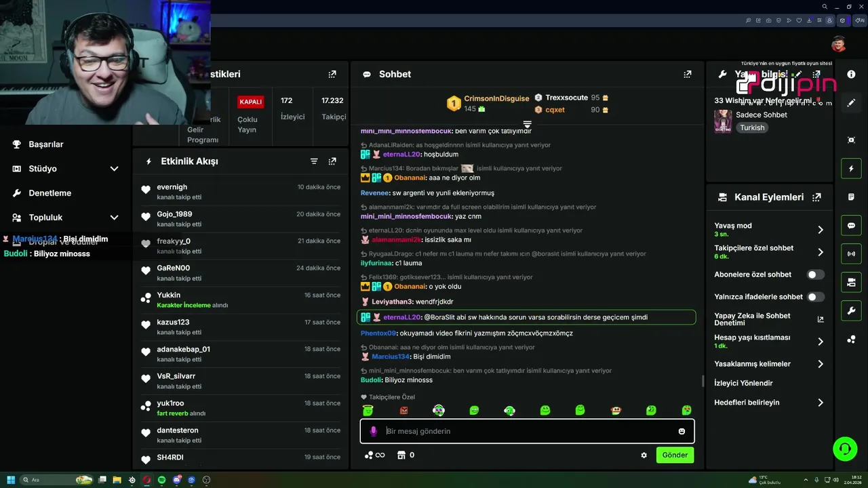This screenshot has width=868, height=488.
Task: Pop out the statistics panel at top
Action: (332, 75)
